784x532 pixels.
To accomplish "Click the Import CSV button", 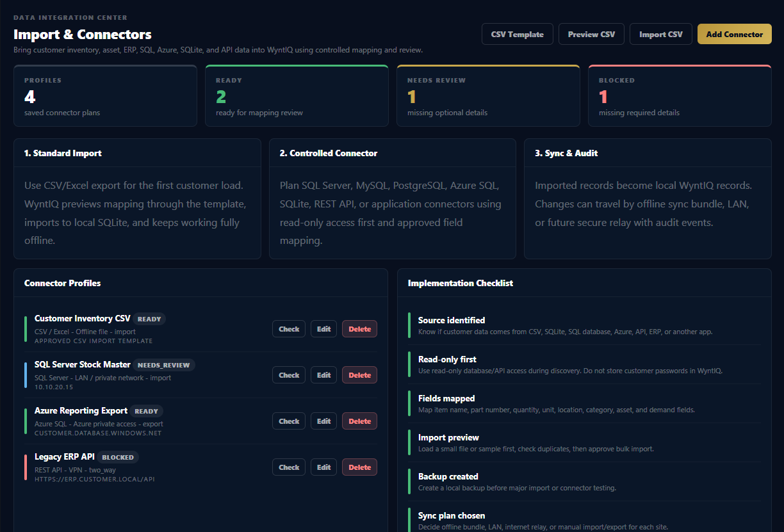I will tap(661, 34).
